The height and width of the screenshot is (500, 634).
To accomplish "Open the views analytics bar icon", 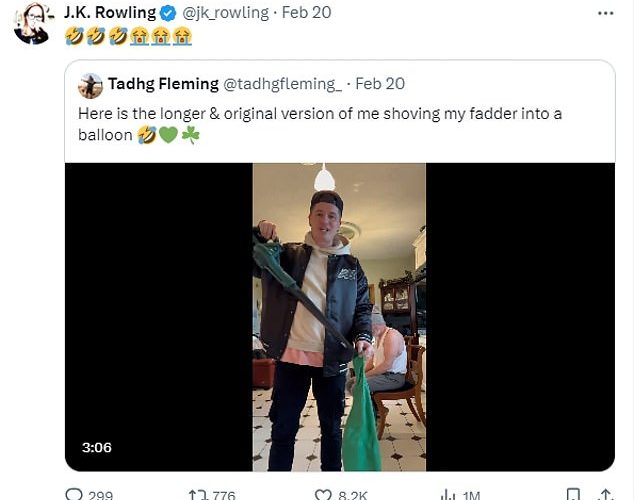I will (449, 494).
